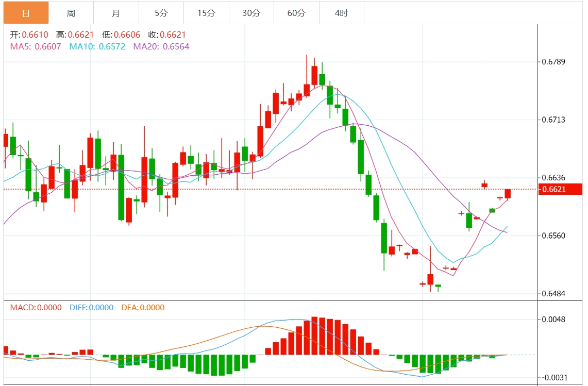Switch to the 月 monthly tab
588x386 pixels.
116,13
